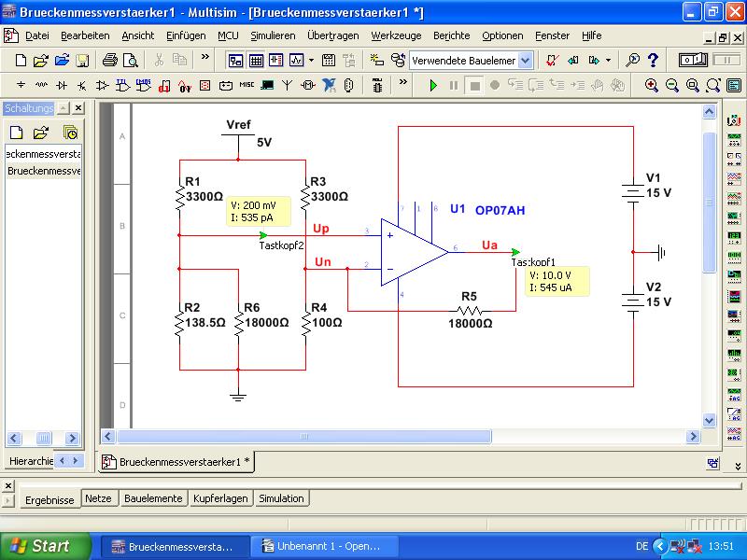Expand the grapher options arrow

[x=311, y=61]
